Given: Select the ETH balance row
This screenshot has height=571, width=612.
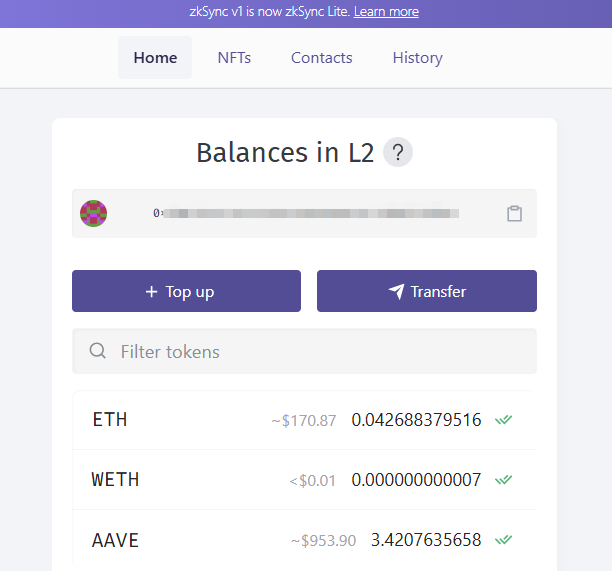Looking at the screenshot, I should click(200, 420).
